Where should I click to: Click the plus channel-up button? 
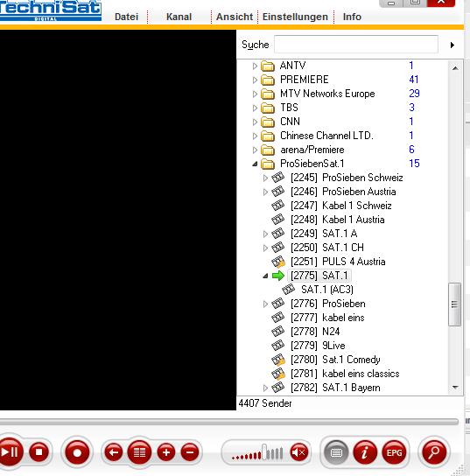point(166,452)
